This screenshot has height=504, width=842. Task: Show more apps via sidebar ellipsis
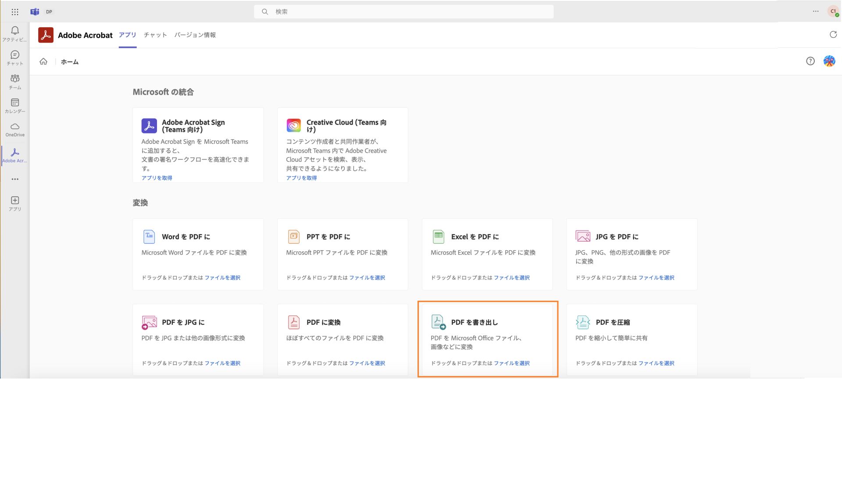[x=15, y=179]
